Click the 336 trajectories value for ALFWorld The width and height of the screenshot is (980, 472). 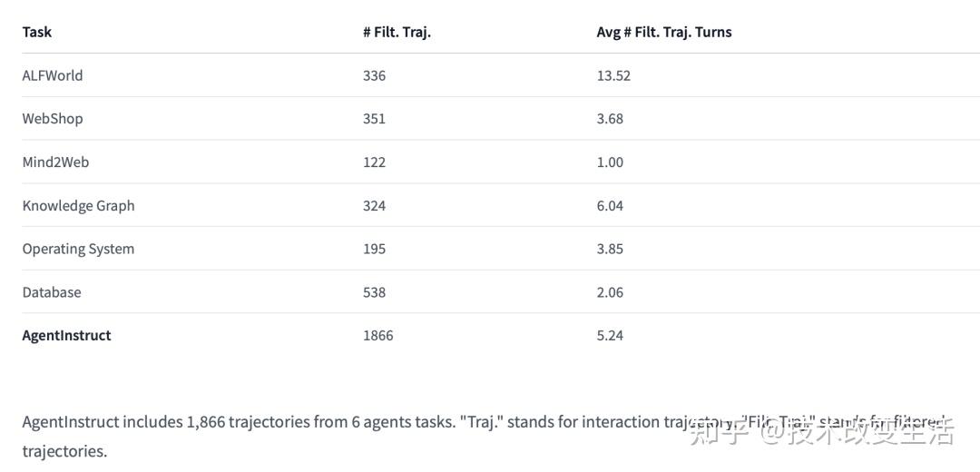tap(374, 75)
